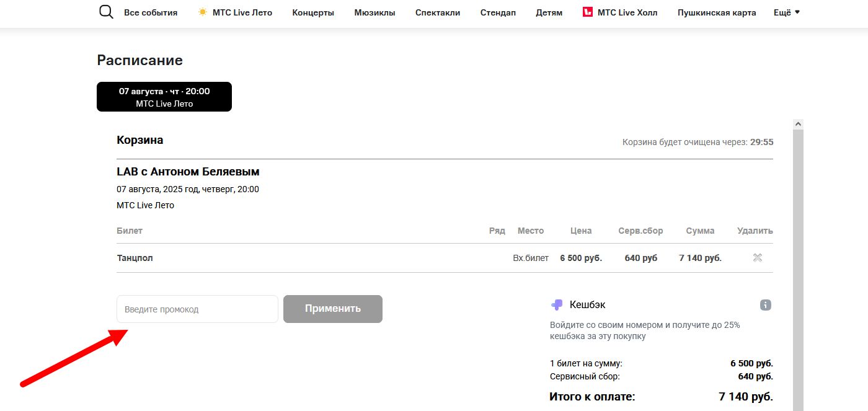This screenshot has height=411, width=868.
Task: Open the Мюзиклы menu item
Action: click(374, 12)
